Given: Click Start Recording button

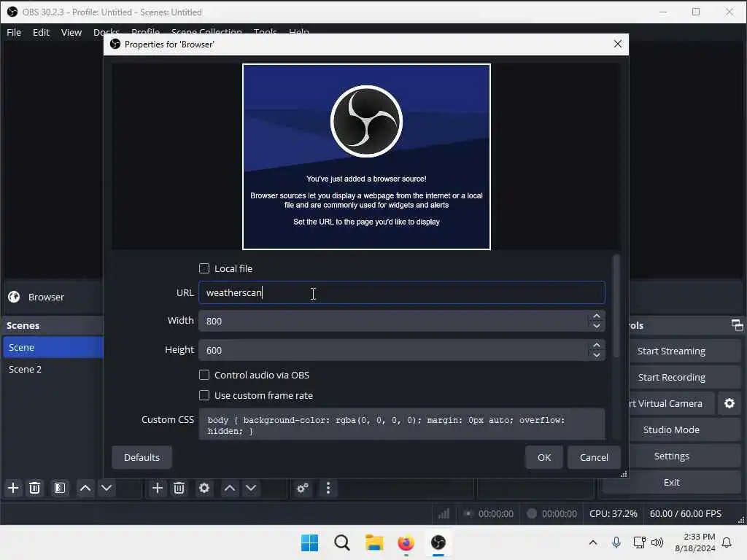Looking at the screenshot, I should [671, 377].
